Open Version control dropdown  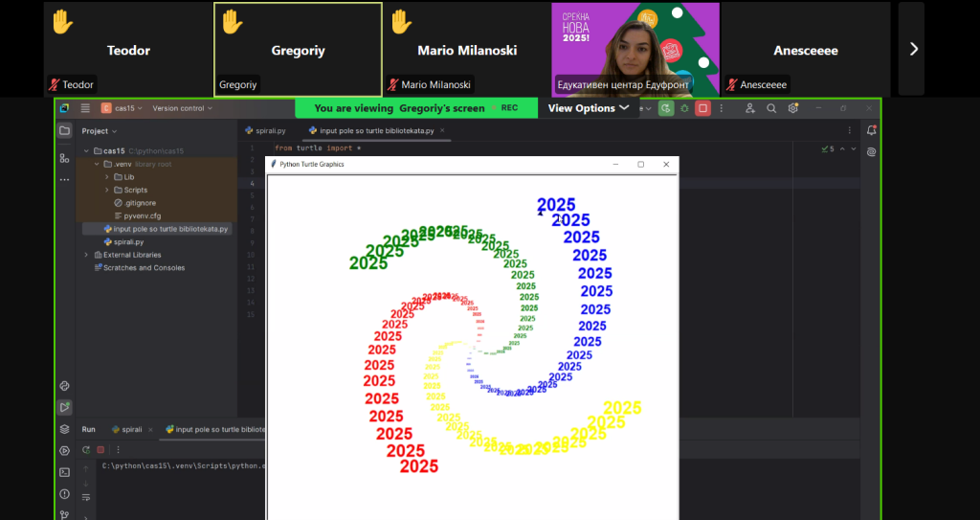(183, 108)
